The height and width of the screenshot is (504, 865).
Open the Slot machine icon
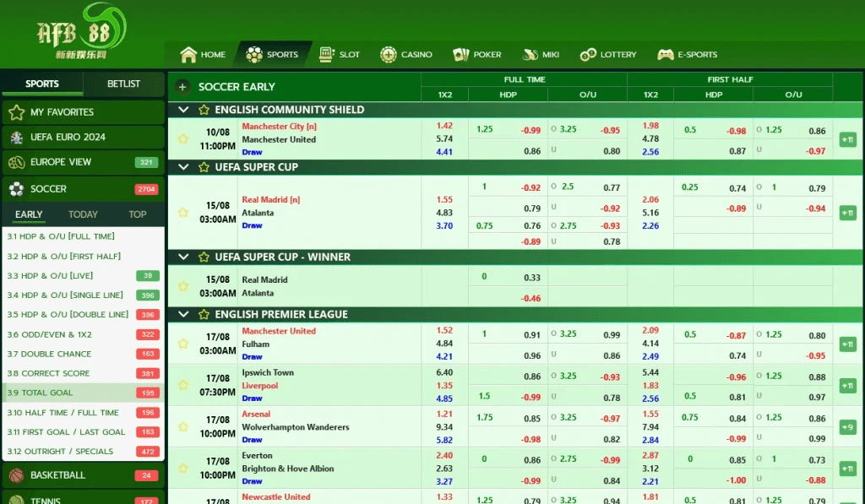327,55
